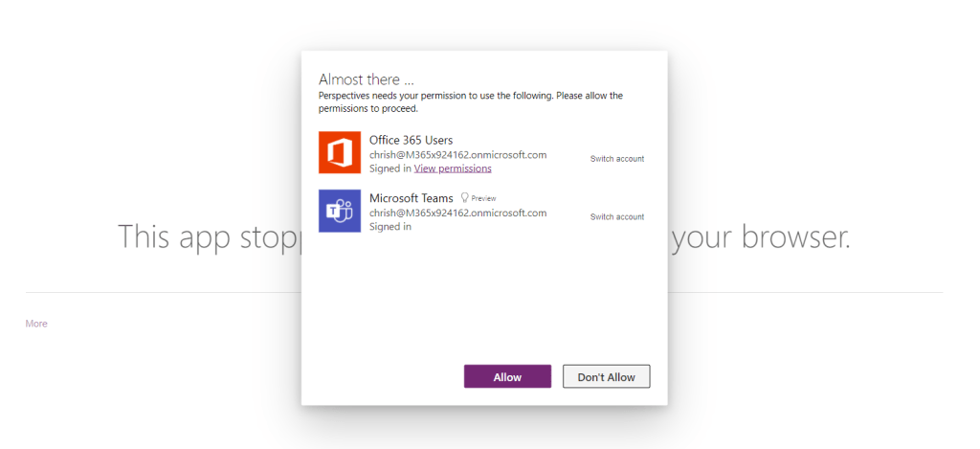The image size is (980, 449).
Task: Switch account for Office 365 Users
Action: pos(616,159)
